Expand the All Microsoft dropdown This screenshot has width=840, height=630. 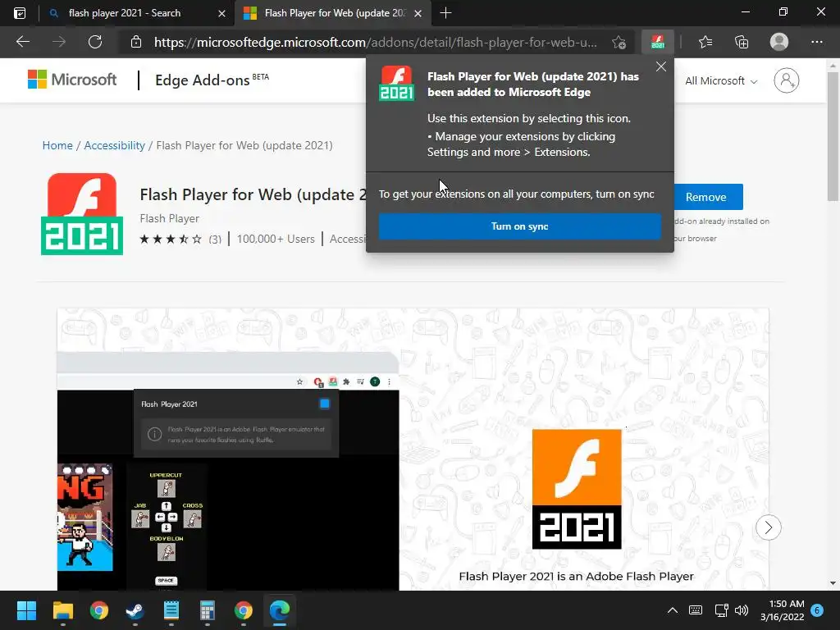point(721,81)
